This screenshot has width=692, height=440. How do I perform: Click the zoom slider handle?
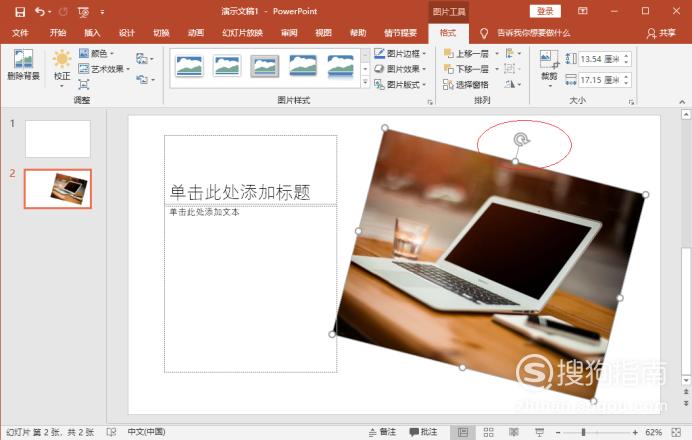pos(583,432)
